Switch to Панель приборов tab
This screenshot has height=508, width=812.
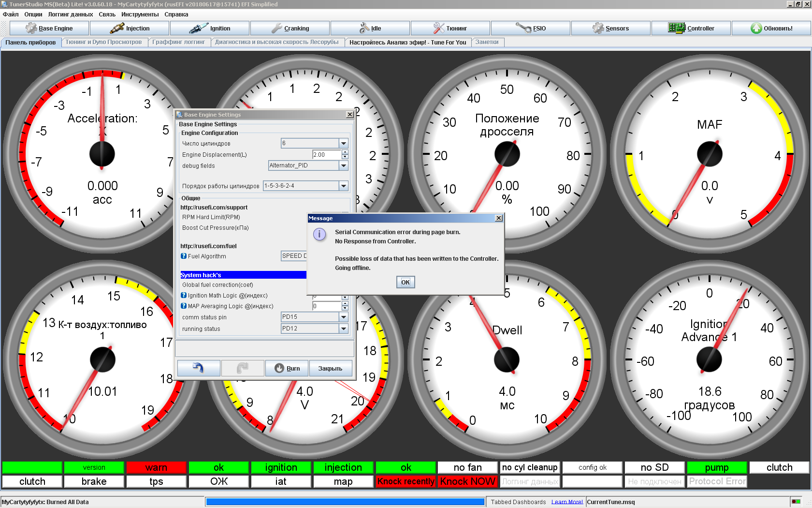(30, 43)
